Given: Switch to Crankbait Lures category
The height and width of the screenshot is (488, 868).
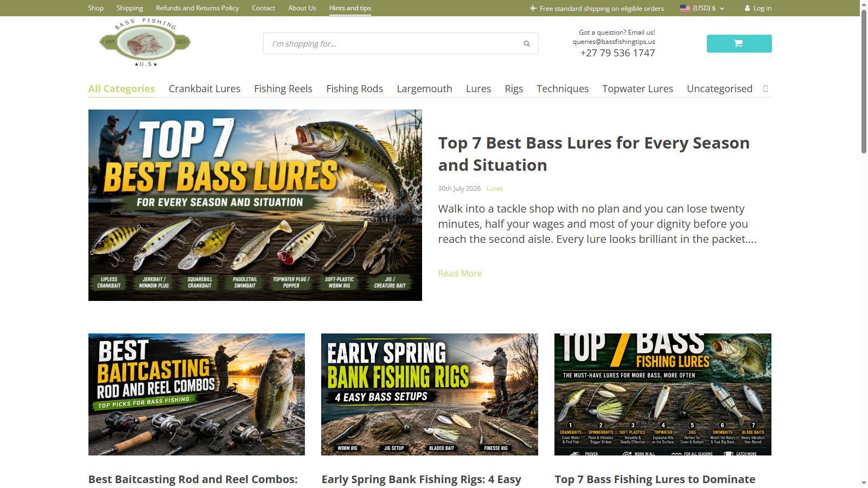Looking at the screenshot, I should [x=205, y=88].
